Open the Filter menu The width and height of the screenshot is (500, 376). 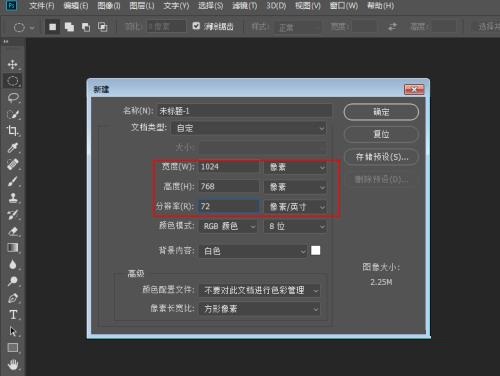point(244,6)
